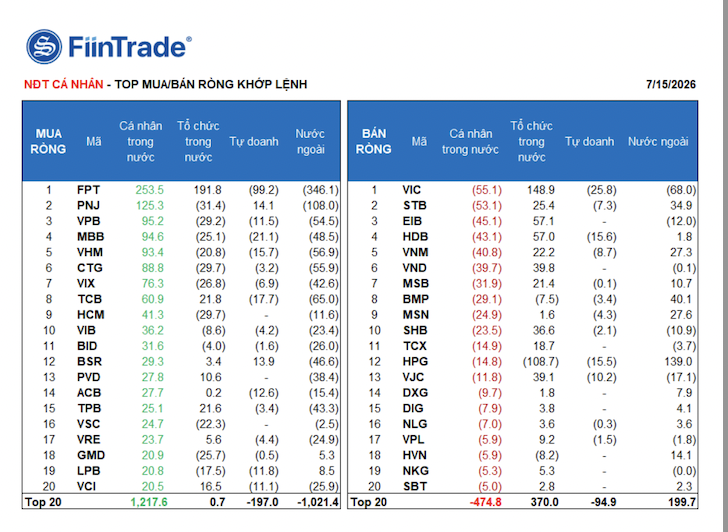Image resolution: width=728 pixels, height=532 pixels.
Task: Select the BÁN RÒNG column header
Action: click(374, 142)
